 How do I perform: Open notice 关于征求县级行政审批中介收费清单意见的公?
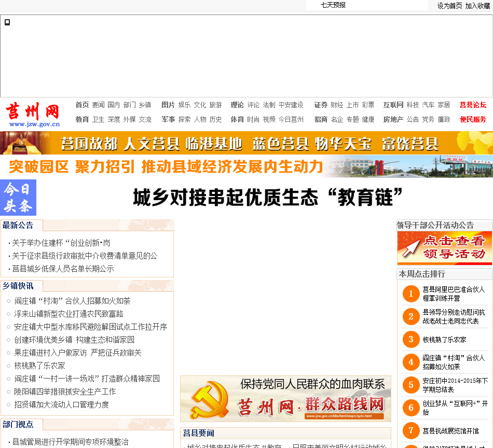click(x=85, y=256)
